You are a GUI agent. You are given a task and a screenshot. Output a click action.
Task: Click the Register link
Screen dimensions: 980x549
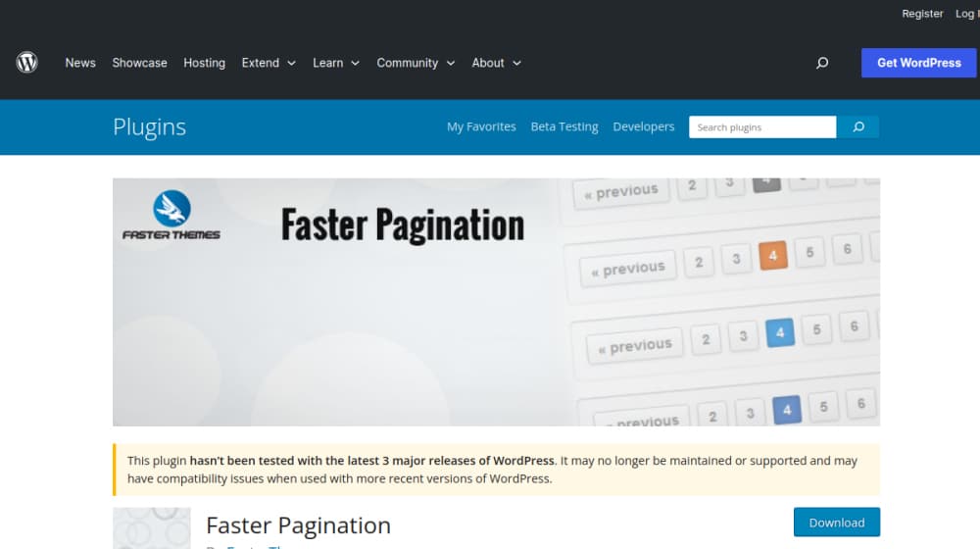tap(922, 13)
